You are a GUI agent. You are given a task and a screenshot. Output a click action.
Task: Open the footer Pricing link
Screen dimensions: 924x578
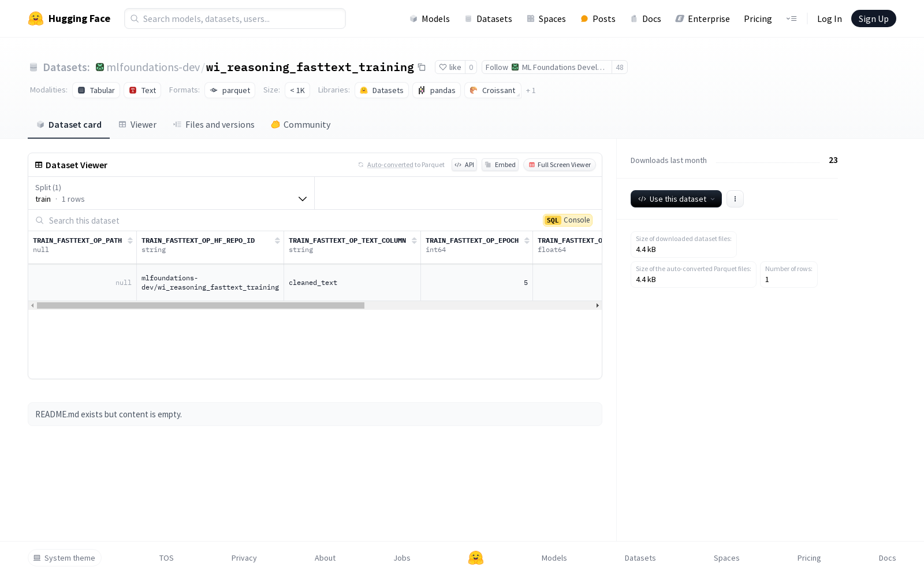[809, 558]
